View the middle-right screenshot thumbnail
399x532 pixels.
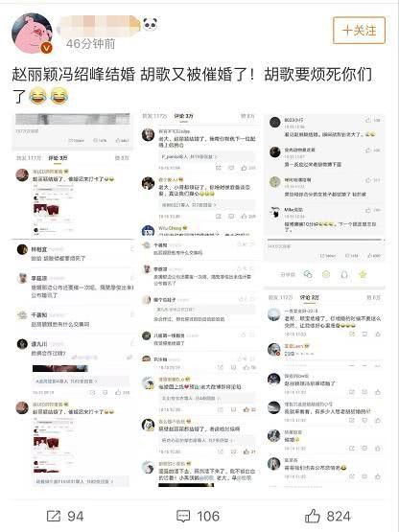(x=325, y=301)
